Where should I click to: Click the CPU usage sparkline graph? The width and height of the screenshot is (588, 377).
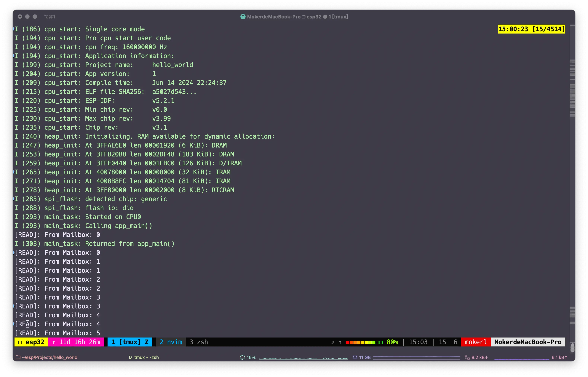pyautogui.click(x=303, y=358)
